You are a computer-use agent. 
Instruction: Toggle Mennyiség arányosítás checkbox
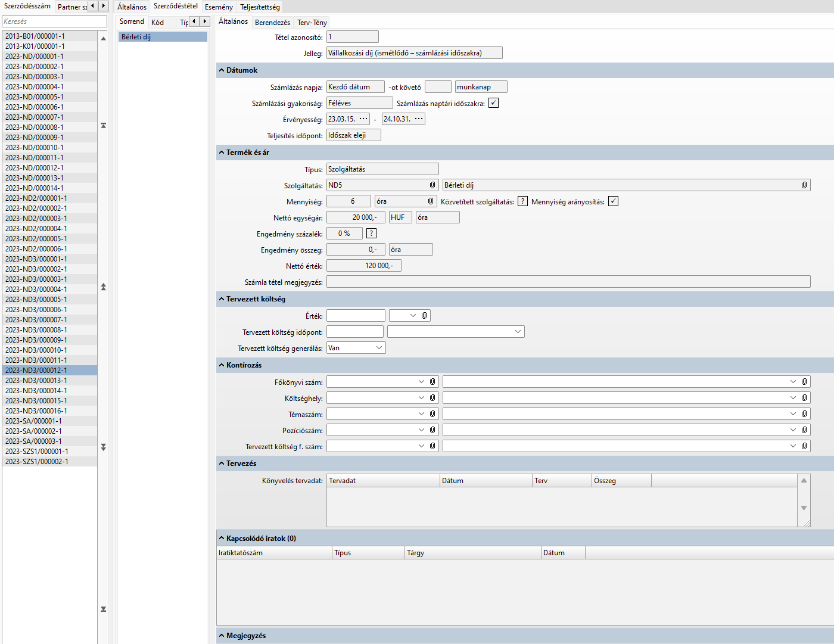coord(613,201)
